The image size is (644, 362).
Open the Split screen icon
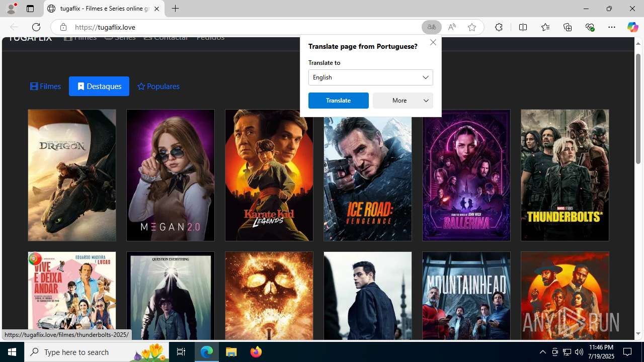tap(523, 27)
